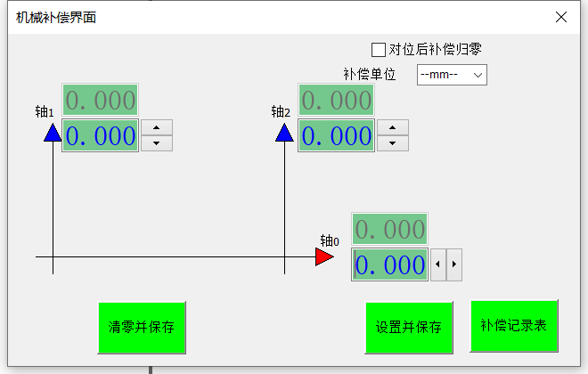
Task: Focus the blue 轴0 compensation value field
Action: [x=390, y=264]
